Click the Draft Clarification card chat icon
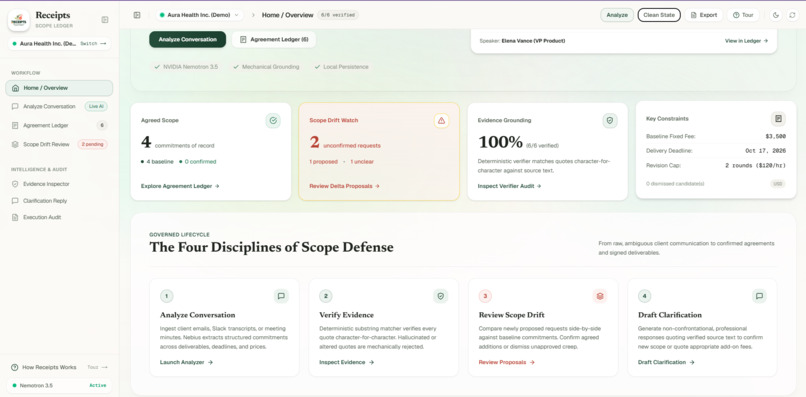This screenshot has width=806, height=397. pos(759,296)
